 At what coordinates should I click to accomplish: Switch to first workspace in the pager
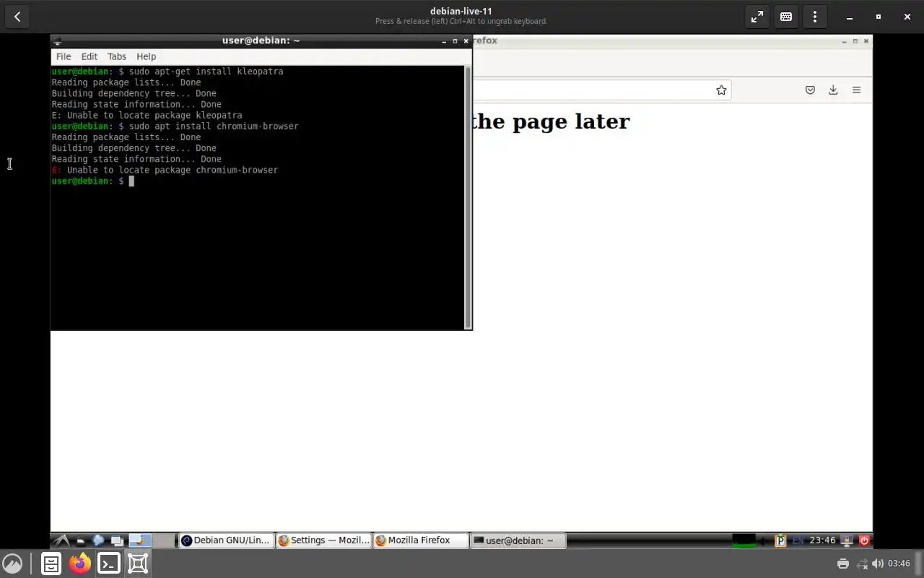[140, 540]
